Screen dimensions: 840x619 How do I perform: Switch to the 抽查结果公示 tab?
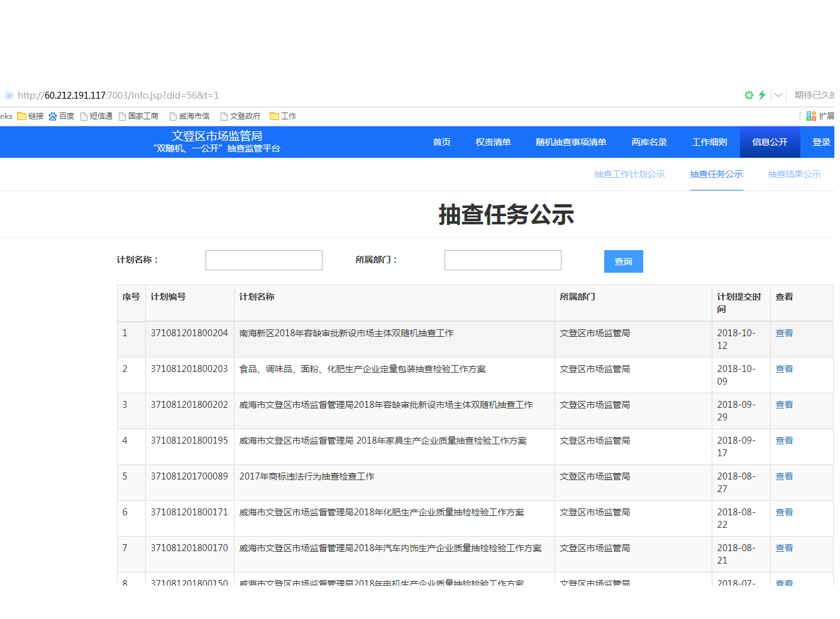794,174
